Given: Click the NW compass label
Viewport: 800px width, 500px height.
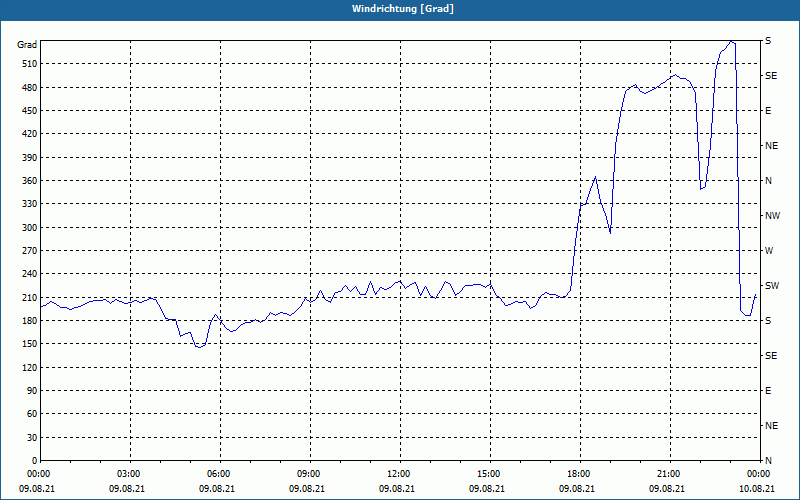Looking at the screenshot, I should [772, 216].
